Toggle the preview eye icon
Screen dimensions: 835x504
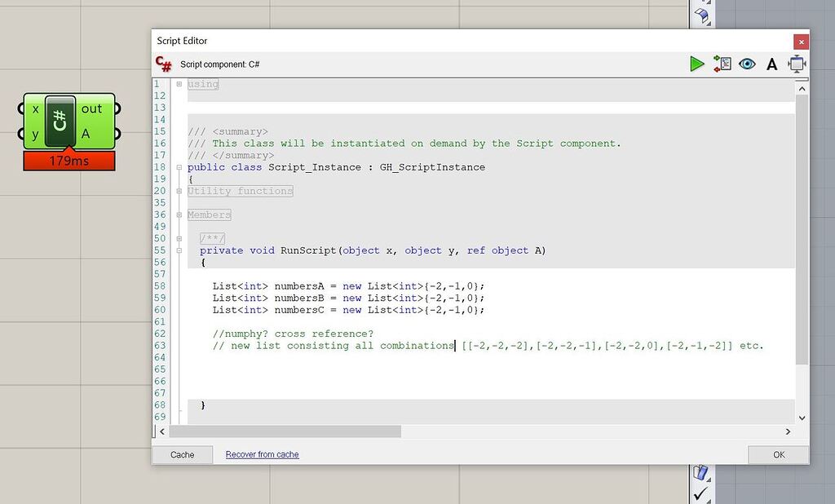(x=747, y=64)
